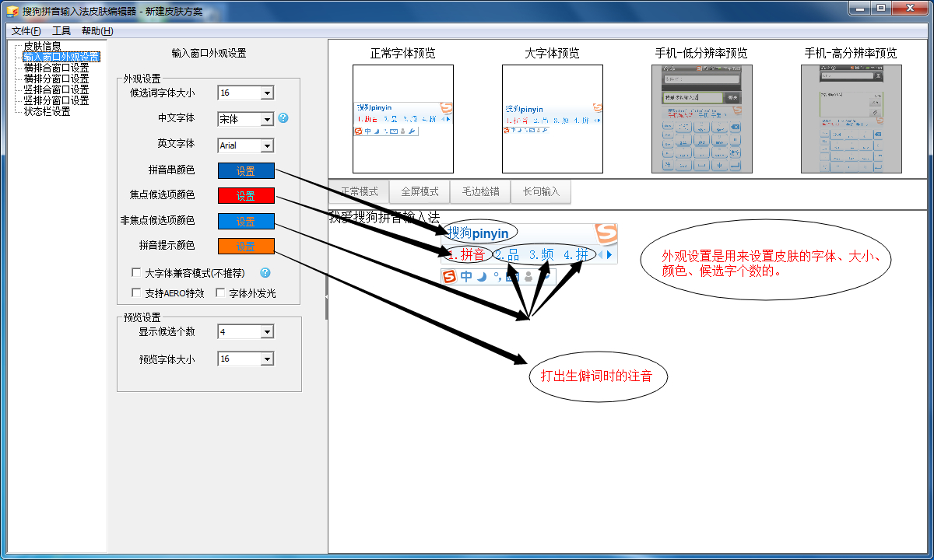Screen dimensions: 934x560
Task: Open the 帮助(H) menu
Action: 97,31
